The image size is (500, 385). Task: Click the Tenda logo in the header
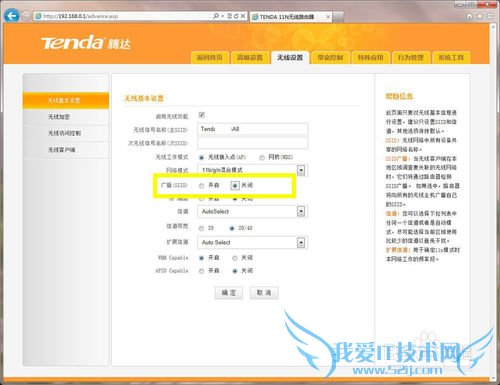point(86,43)
